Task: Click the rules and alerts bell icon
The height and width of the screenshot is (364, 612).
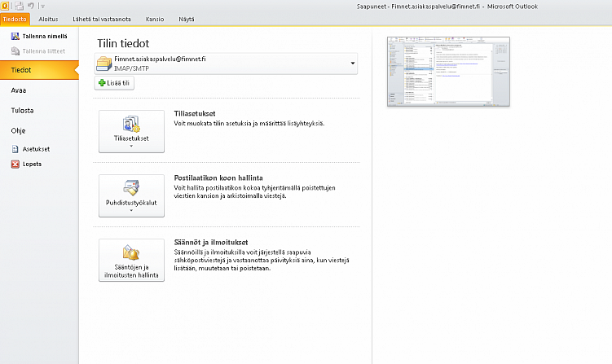Action: click(x=131, y=252)
